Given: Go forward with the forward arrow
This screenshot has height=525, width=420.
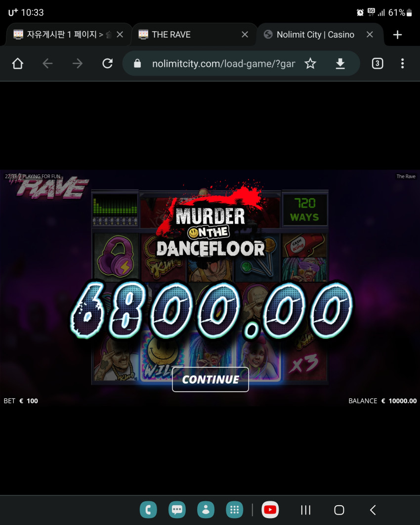Looking at the screenshot, I should click(77, 63).
